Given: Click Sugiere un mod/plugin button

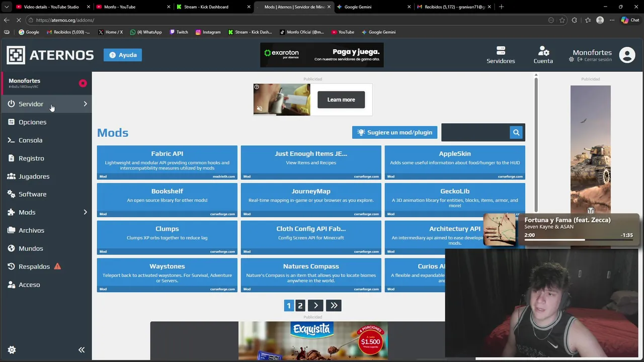Looking at the screenshot, I should click(x=394, y=132).
